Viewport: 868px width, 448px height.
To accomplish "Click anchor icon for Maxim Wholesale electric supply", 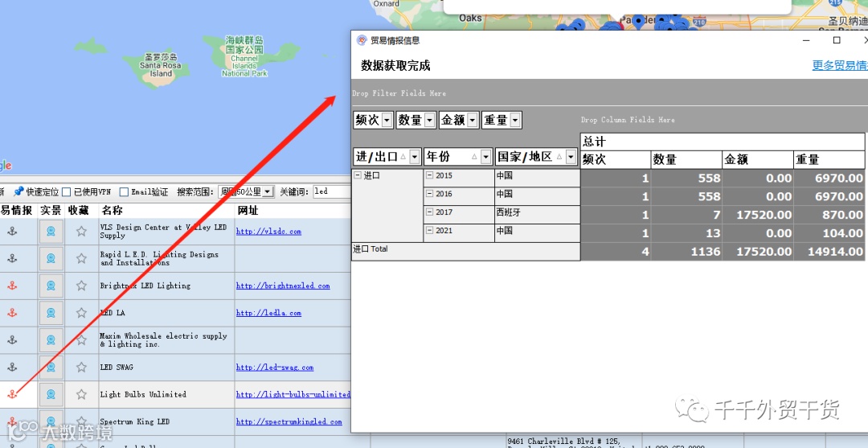I will (11, 339).
